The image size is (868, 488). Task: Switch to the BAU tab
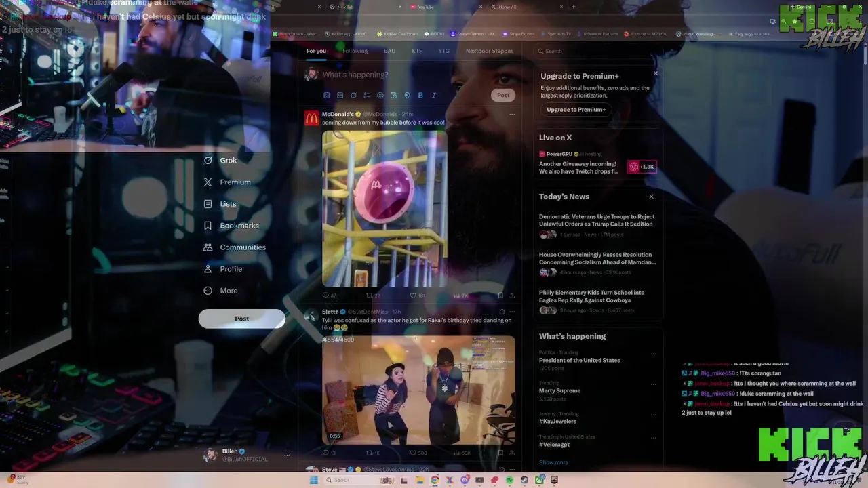389,51
